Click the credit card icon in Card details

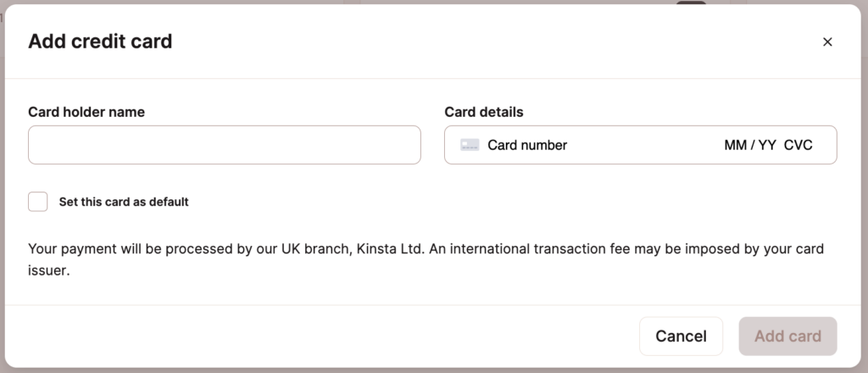pyautogui.click(x=470, y=145)
